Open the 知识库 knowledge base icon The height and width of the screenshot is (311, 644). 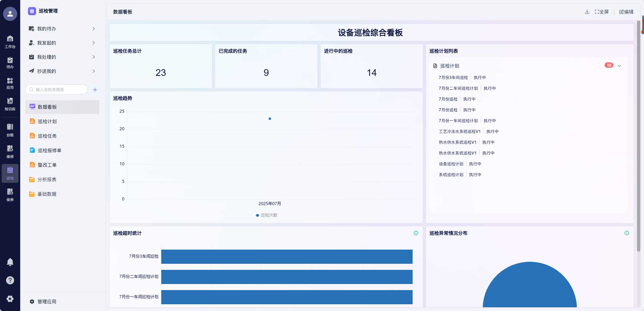coord(10,104)
